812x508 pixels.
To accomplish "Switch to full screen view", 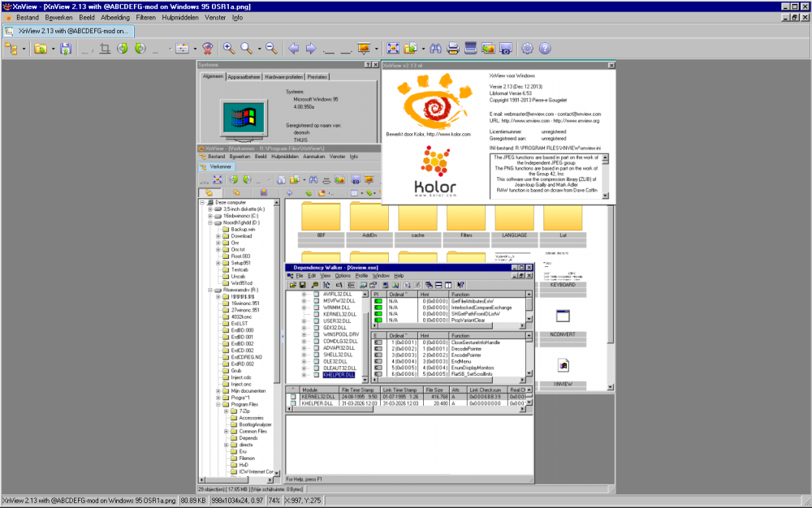I will coord(393,49).
